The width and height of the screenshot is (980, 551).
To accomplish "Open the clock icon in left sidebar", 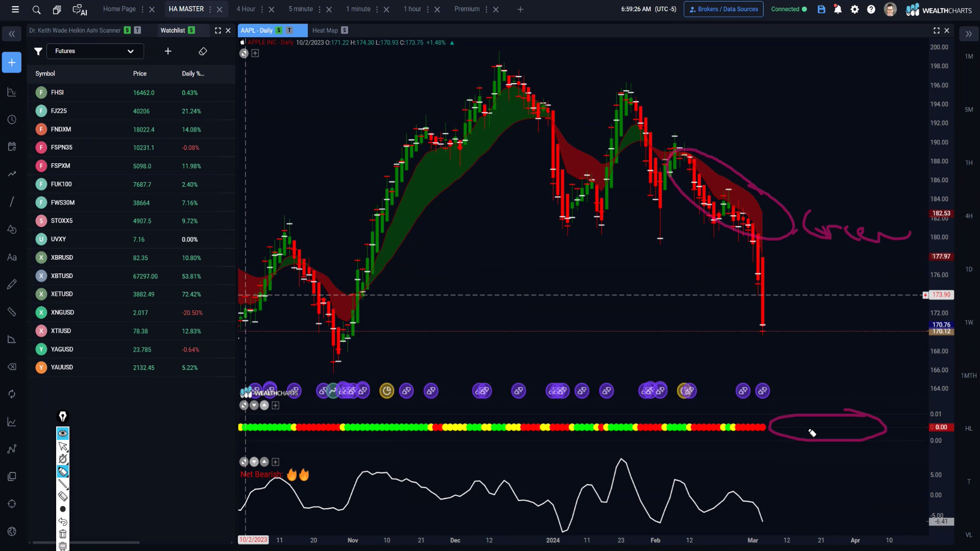I will (12, 119).
